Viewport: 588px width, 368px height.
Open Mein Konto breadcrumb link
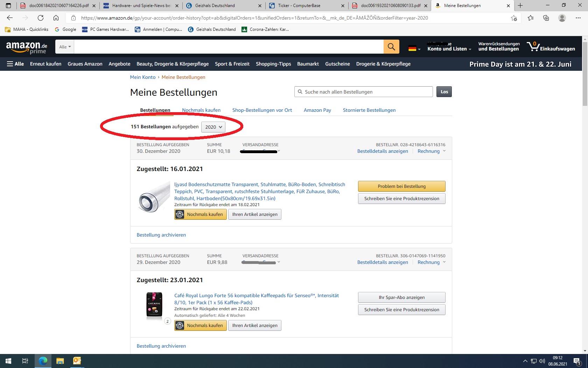143,77
